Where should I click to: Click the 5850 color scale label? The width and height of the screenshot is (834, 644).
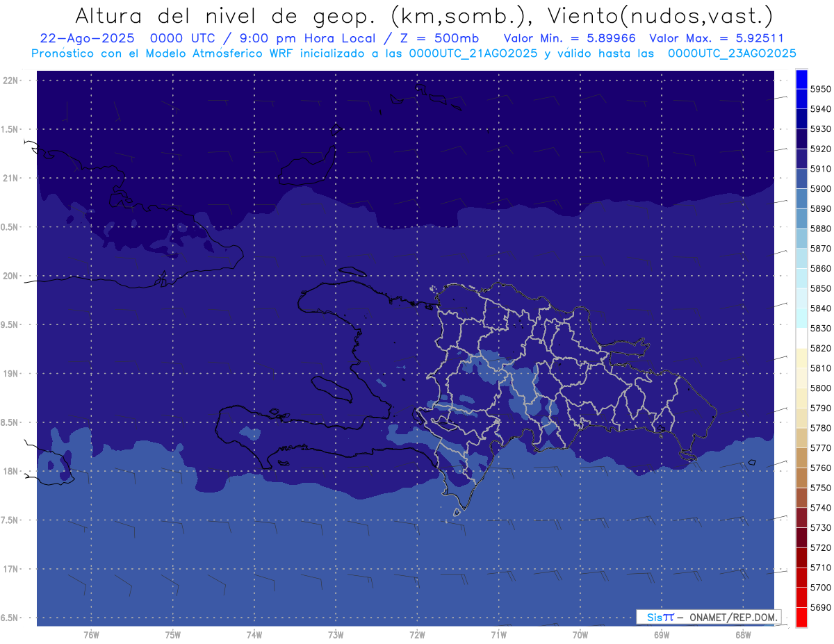click(x=820, y=288)
